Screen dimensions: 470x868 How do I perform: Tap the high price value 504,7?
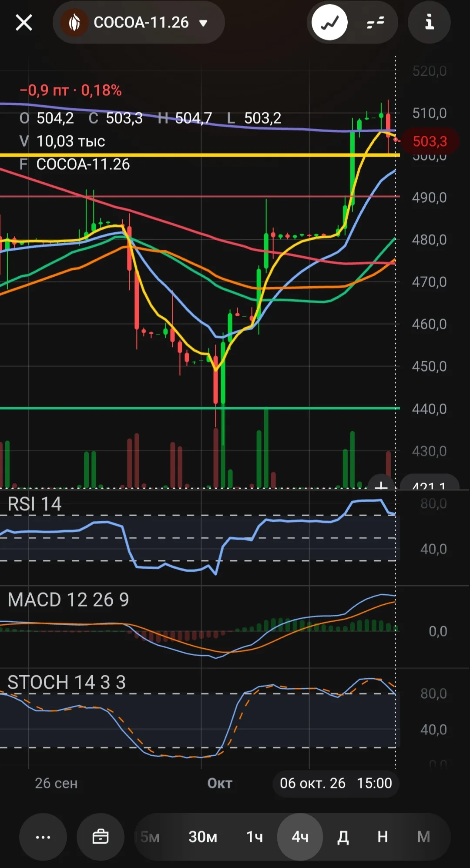pyautogui.click(x=194, y=118)
